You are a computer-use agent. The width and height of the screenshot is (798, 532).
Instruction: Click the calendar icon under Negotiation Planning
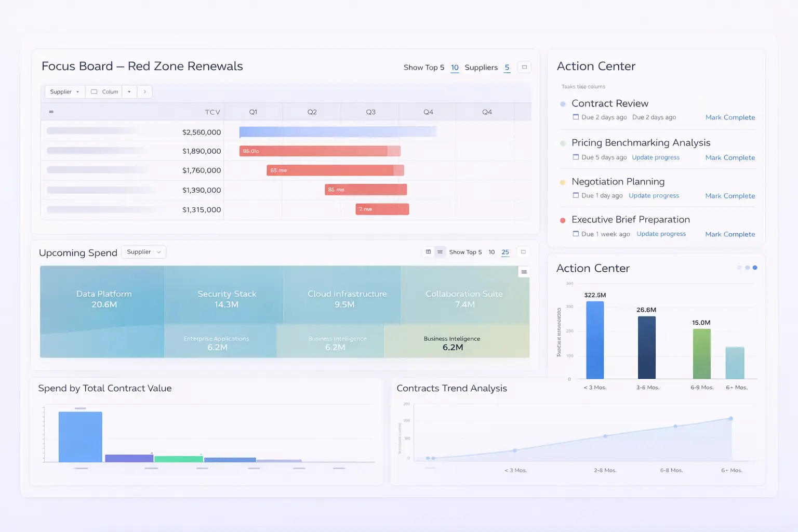pos(576,195)
